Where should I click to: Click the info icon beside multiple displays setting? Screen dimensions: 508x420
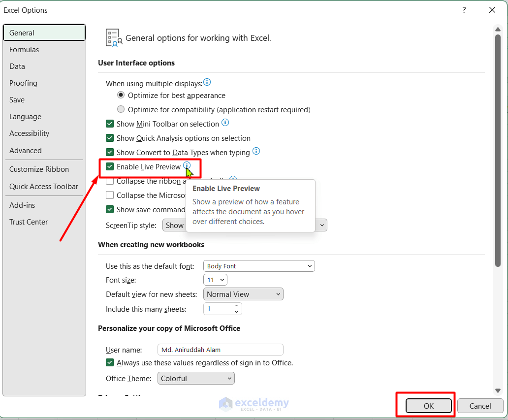(x=207, y=82)
